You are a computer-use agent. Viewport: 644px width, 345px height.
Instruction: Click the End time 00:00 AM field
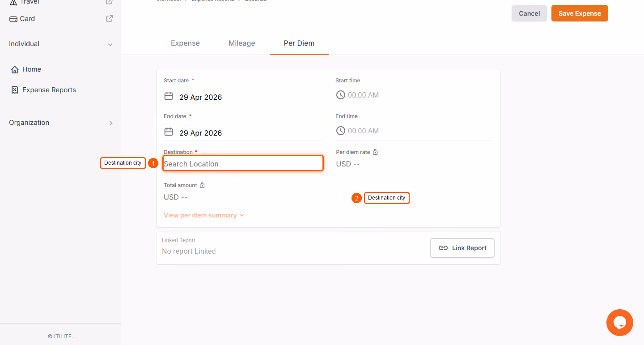point(414,131)
